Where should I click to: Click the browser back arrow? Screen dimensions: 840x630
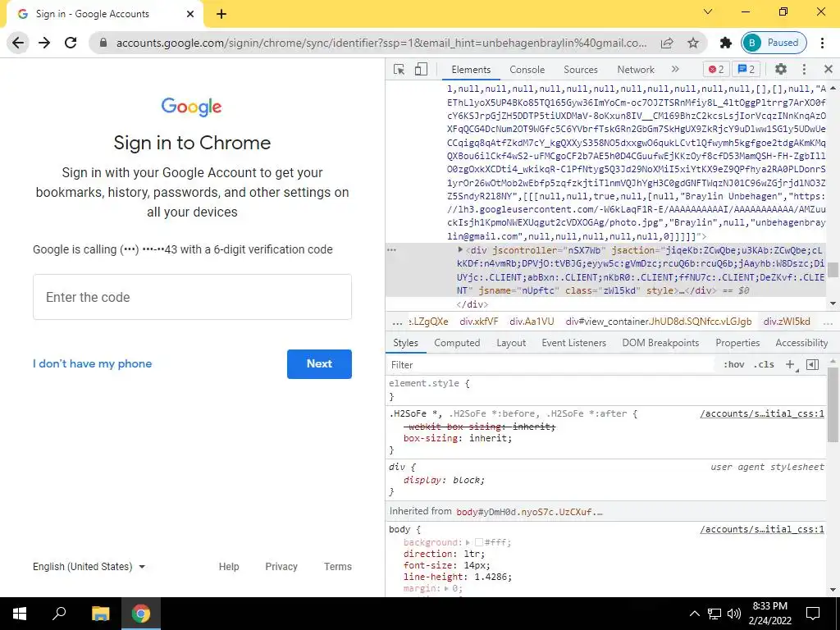18,43
